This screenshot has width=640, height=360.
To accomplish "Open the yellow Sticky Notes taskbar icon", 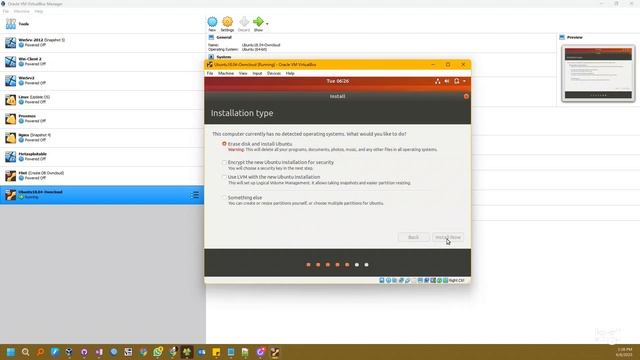I will [216, 352].
